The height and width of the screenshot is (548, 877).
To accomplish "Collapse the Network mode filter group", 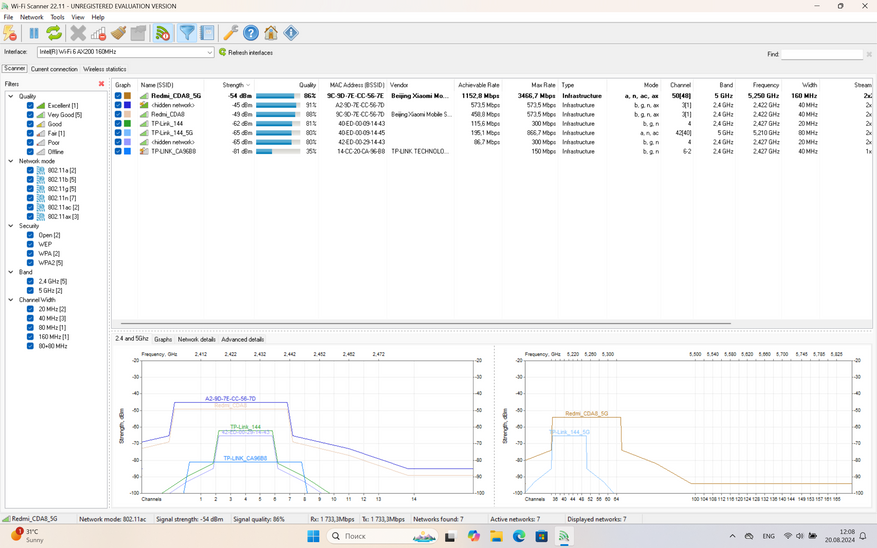I will (11, 161).
